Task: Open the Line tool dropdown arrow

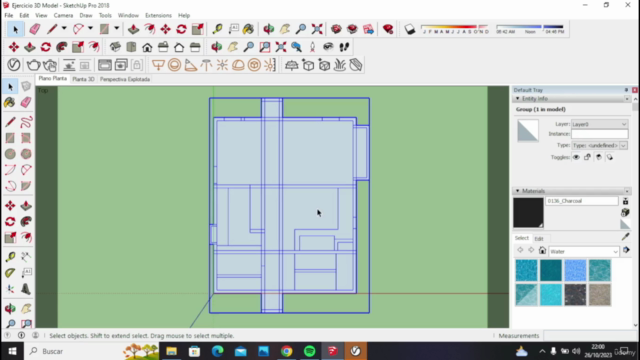Action: click(64, 29)
